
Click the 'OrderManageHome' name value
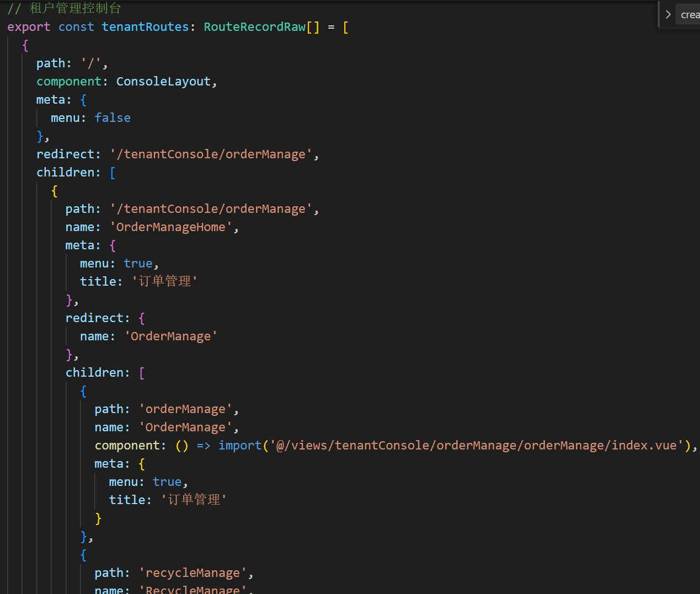pos(170,227)
